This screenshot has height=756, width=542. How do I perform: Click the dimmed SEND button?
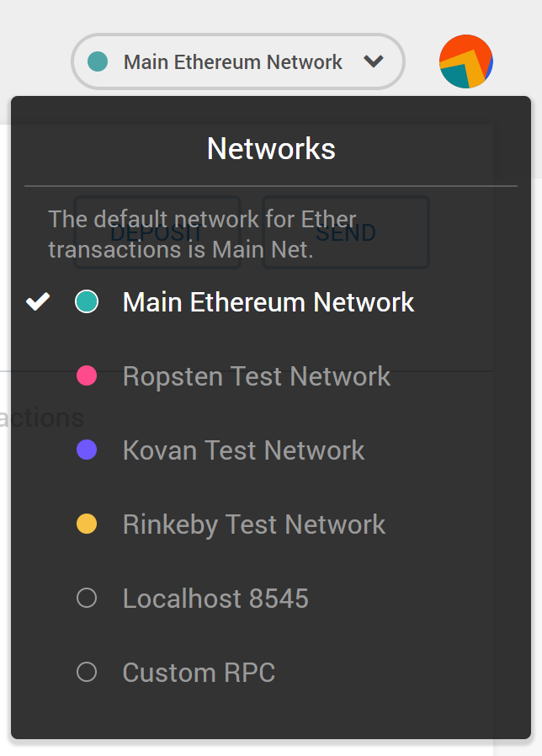(346, 232)
